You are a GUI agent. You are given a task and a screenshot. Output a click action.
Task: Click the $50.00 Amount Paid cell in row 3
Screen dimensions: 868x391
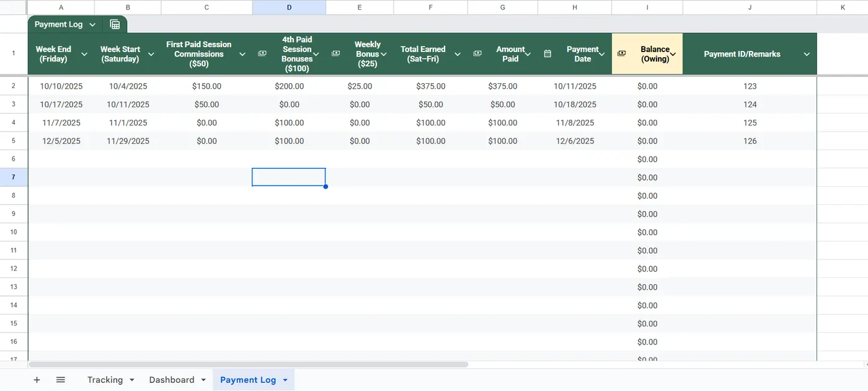tap(502, 104)
